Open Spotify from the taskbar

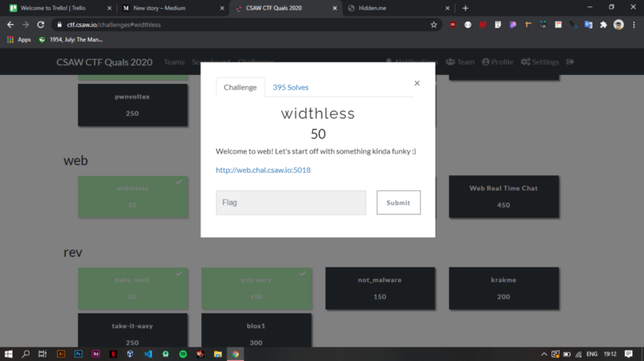[183, 354]
